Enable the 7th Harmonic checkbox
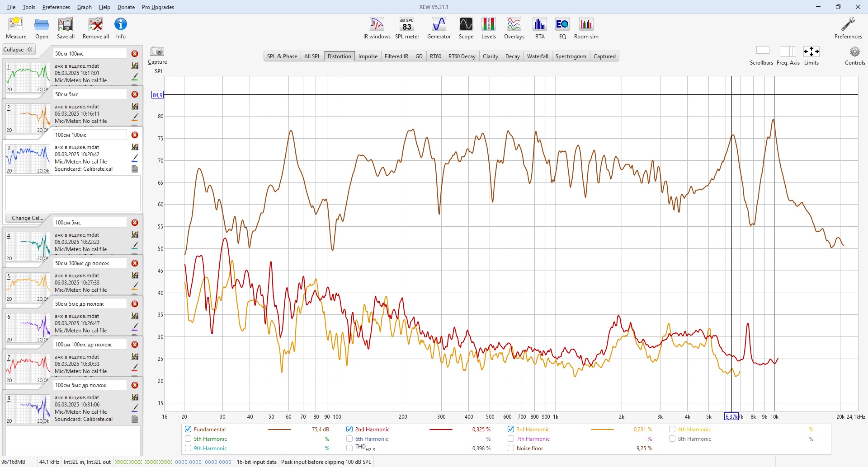The image size is (868, 467). point(511,439)
